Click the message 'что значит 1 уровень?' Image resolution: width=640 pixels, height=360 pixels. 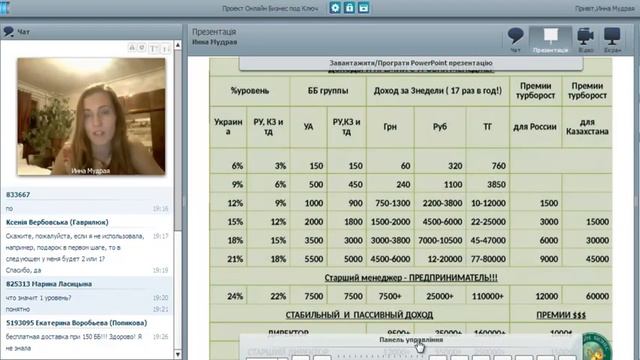(x=38, y=298)
